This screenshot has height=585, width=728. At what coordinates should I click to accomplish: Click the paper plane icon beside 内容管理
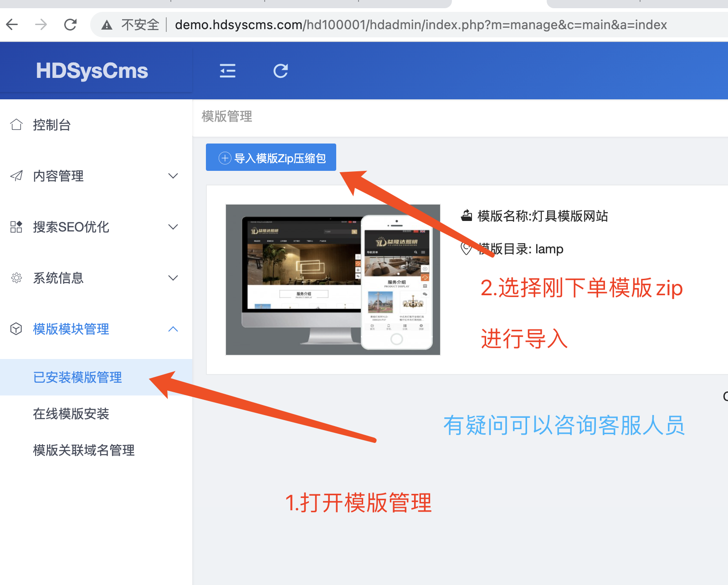pyautogui.click(x=16, y=176)
